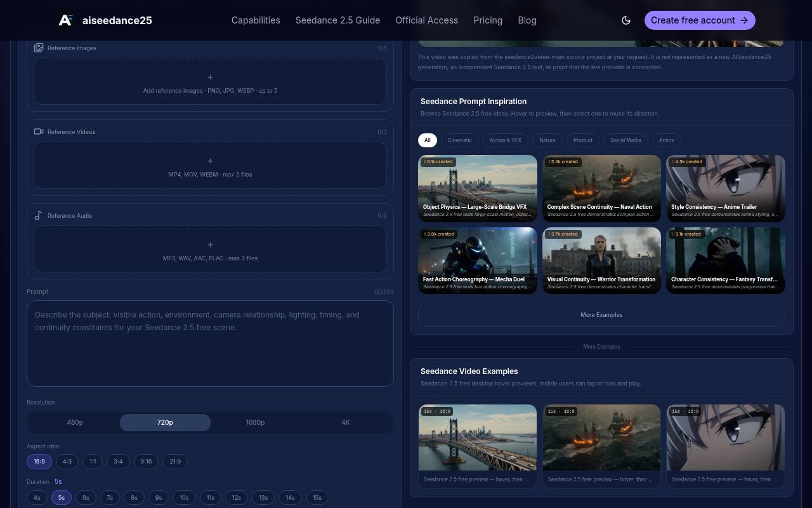812x508 pixels.
Task: Set duration to 9s
Action: [x=159, y=498]
